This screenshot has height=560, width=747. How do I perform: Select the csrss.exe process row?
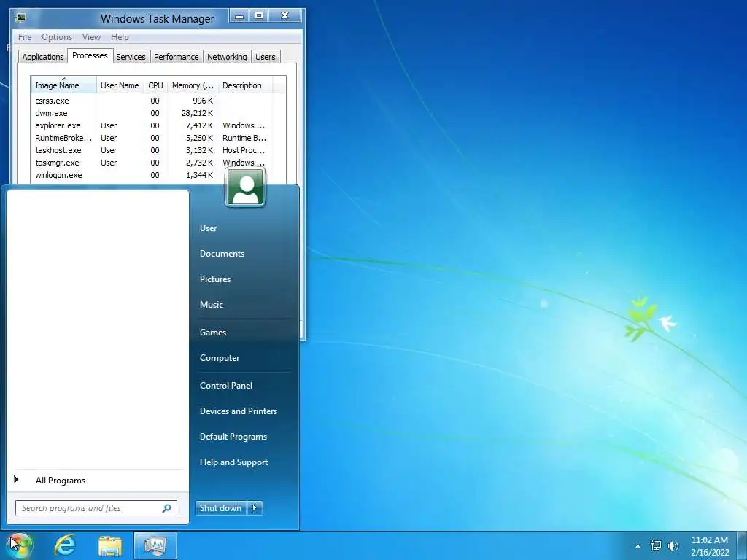click(158, 101)
